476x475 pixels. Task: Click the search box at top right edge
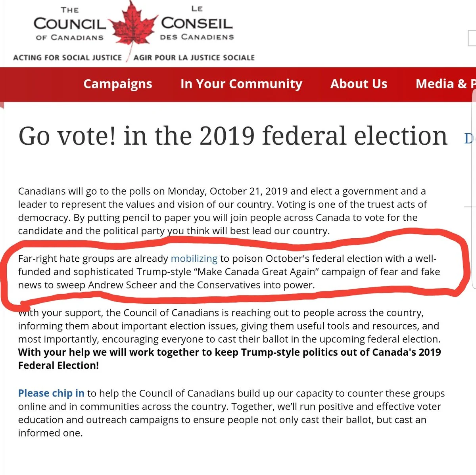(472, 39)
